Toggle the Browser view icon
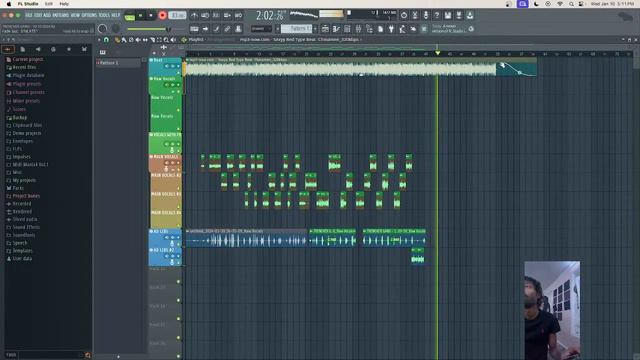This screenshot has width=640, height=360. click(369, 29)
